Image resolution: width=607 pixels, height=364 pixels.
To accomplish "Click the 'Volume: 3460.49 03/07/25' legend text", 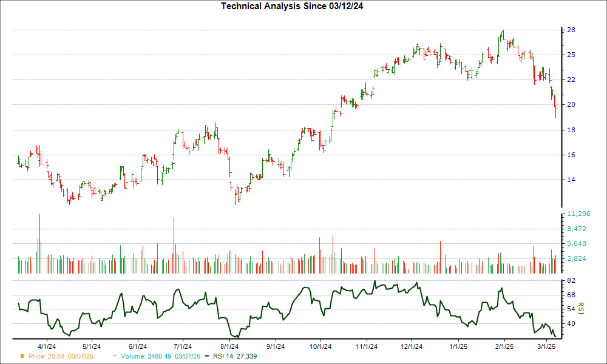I will [x=161, y=356].
